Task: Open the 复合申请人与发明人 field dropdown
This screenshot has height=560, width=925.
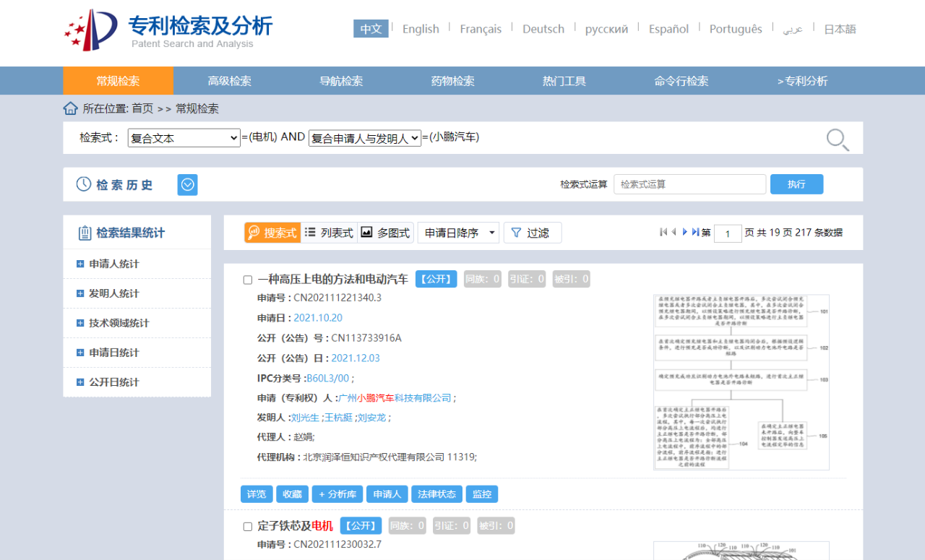Action: [x=365, y=138]
